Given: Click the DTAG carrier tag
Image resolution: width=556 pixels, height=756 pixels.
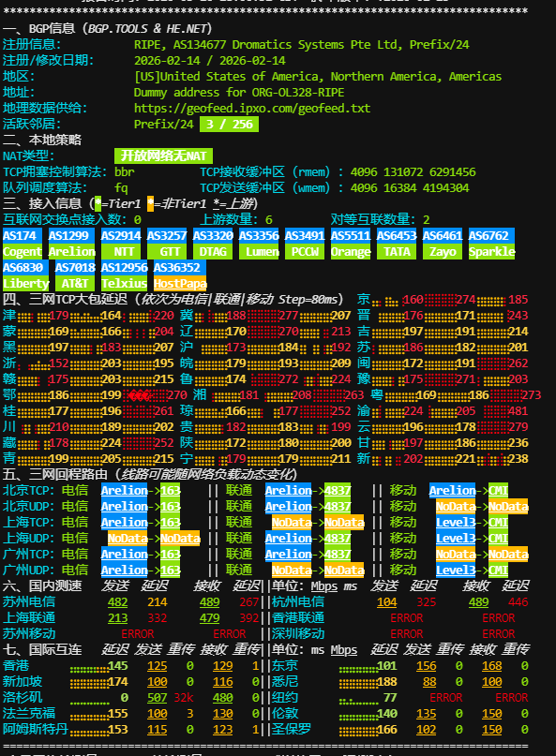Looking at the screenshot, I should [x=213, y=252].
